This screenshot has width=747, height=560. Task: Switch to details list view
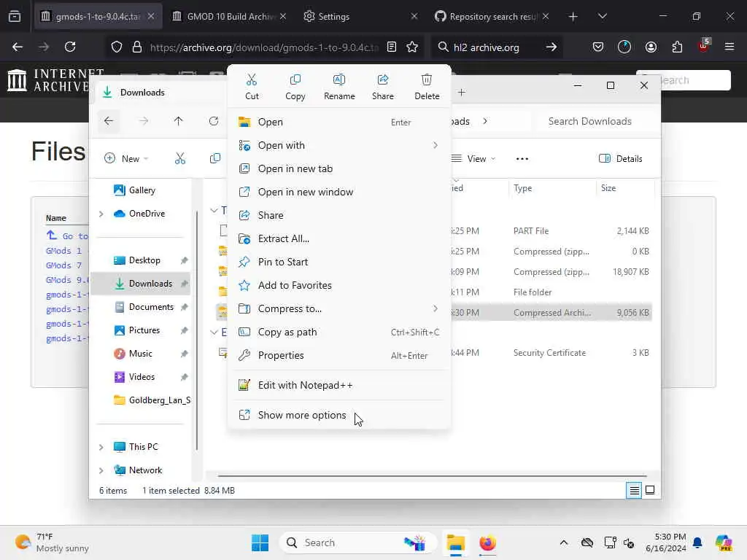[634, 490]
